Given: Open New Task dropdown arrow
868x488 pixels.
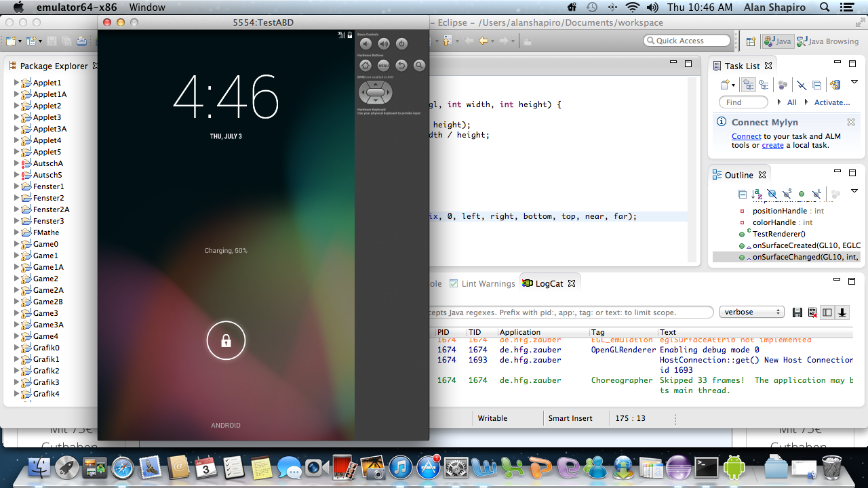Looking at the screenshot, I should 733,85.
